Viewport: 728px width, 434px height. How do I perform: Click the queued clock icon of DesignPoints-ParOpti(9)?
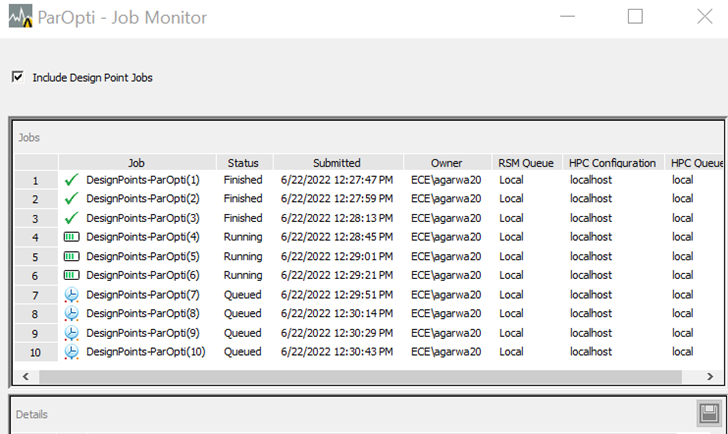(72, 333)
